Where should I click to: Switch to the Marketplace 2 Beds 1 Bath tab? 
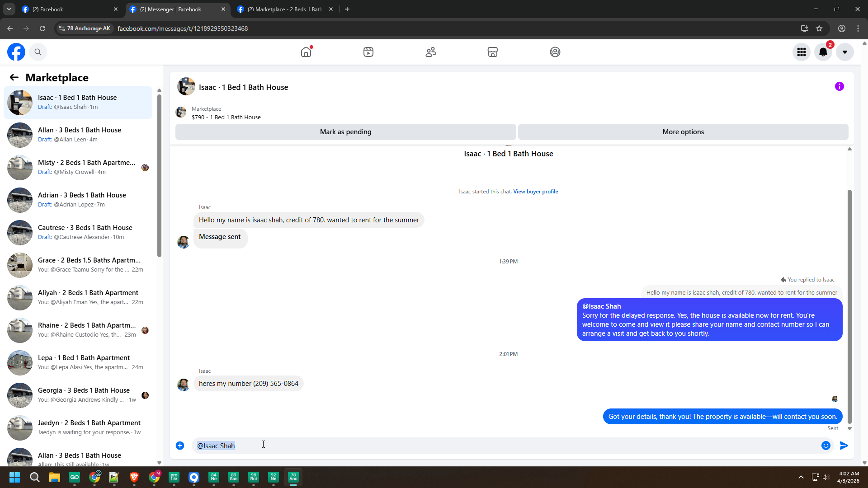coord(285,9)
